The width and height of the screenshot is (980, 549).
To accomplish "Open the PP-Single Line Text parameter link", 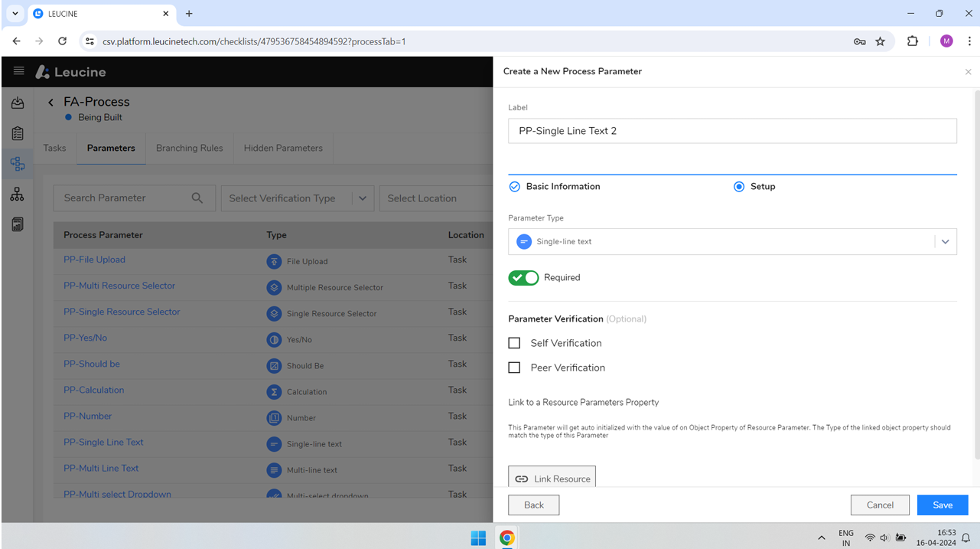I will [x=103, y=442].
